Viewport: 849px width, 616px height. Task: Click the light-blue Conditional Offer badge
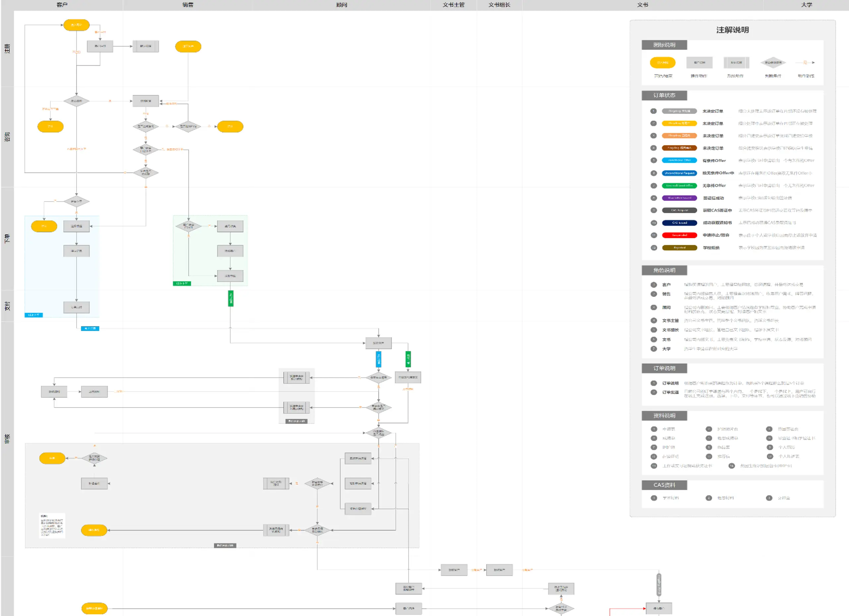coord(679,161)
